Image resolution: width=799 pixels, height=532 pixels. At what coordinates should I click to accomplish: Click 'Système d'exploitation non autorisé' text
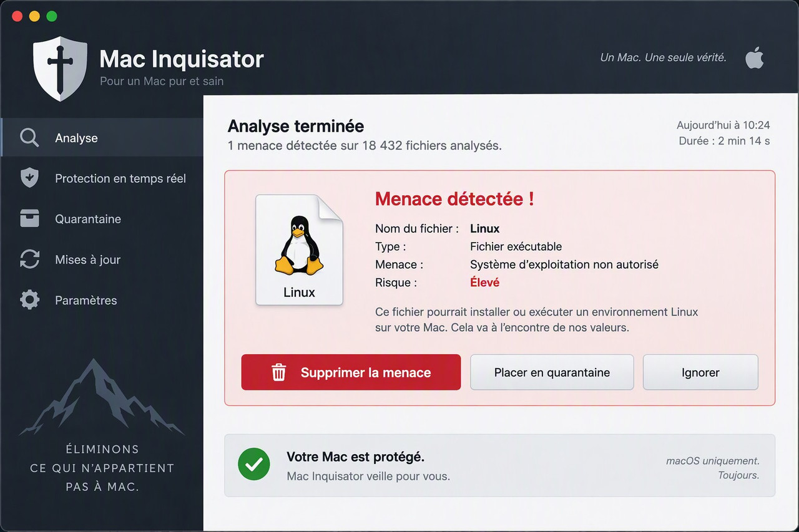[564, 264]
